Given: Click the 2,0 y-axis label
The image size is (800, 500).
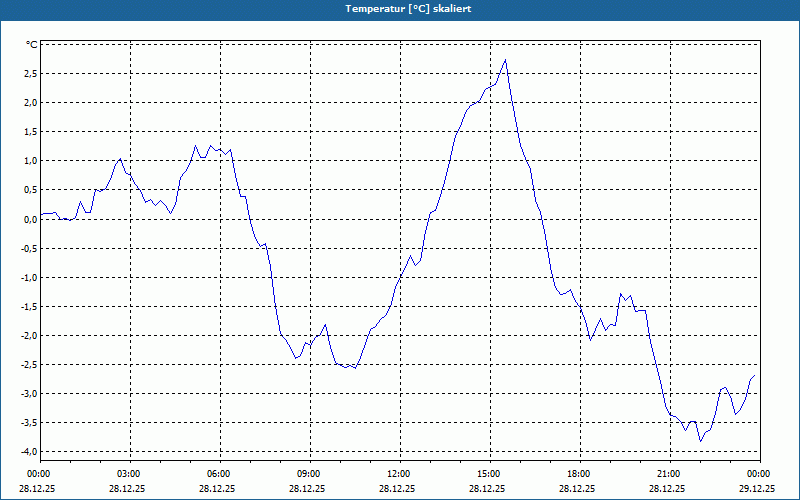Looking at the screenshot, I should point(31,103).
